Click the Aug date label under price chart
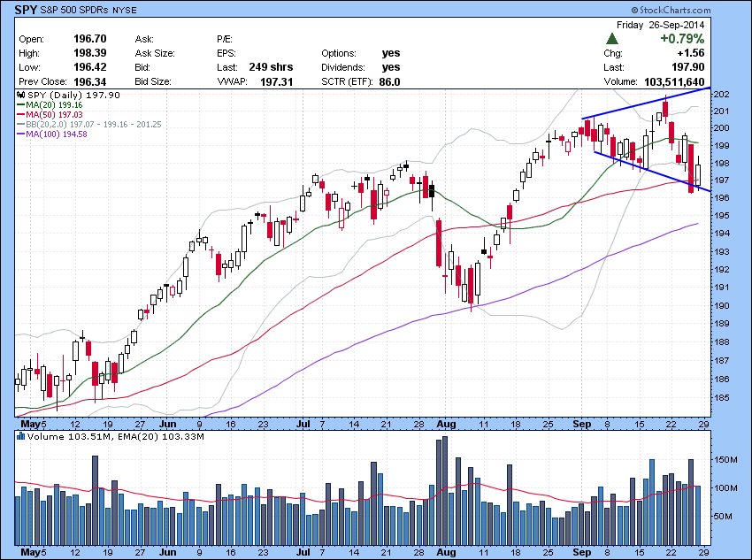 tap(447, 424)
